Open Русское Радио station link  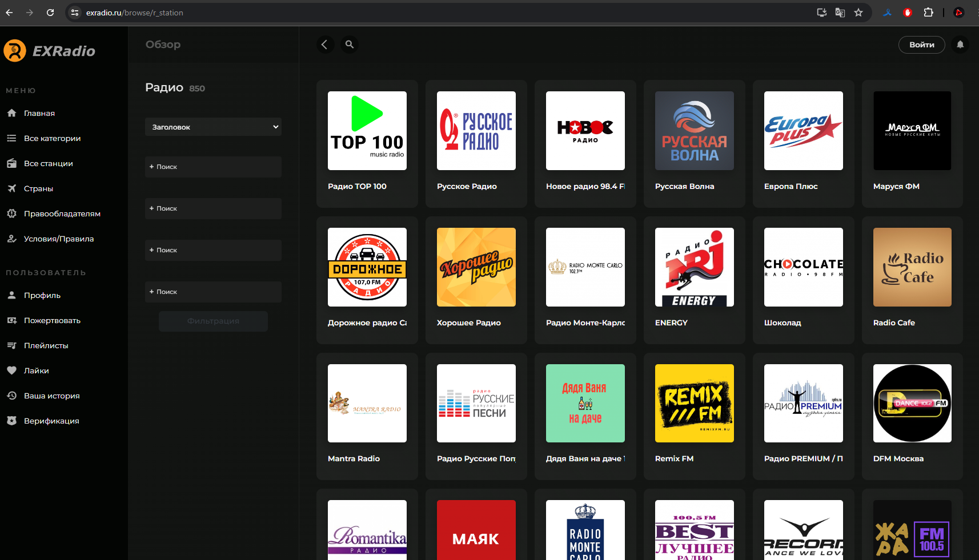coord(467,186)
